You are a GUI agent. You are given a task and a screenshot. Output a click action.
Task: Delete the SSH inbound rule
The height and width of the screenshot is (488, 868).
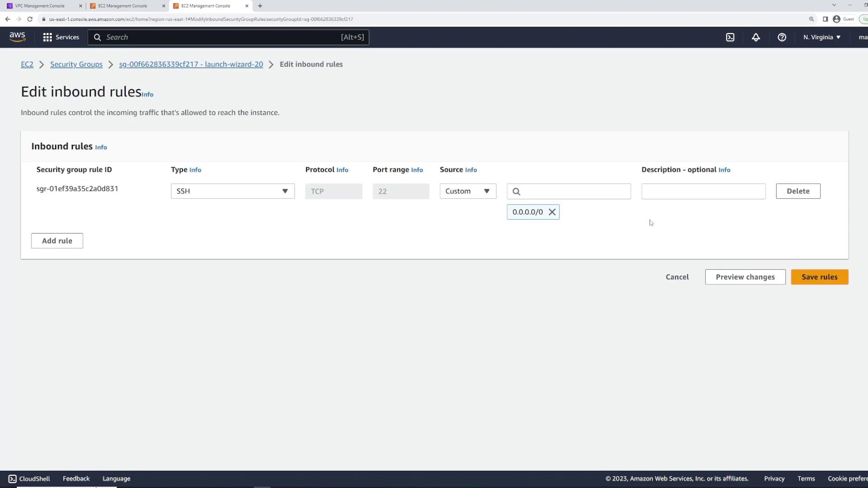coord(797,191)
